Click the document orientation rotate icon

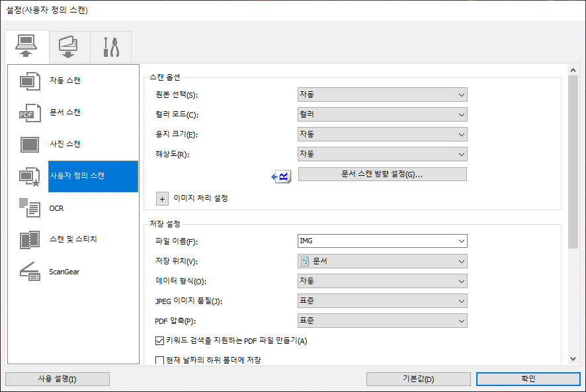[x=280, y=175]
